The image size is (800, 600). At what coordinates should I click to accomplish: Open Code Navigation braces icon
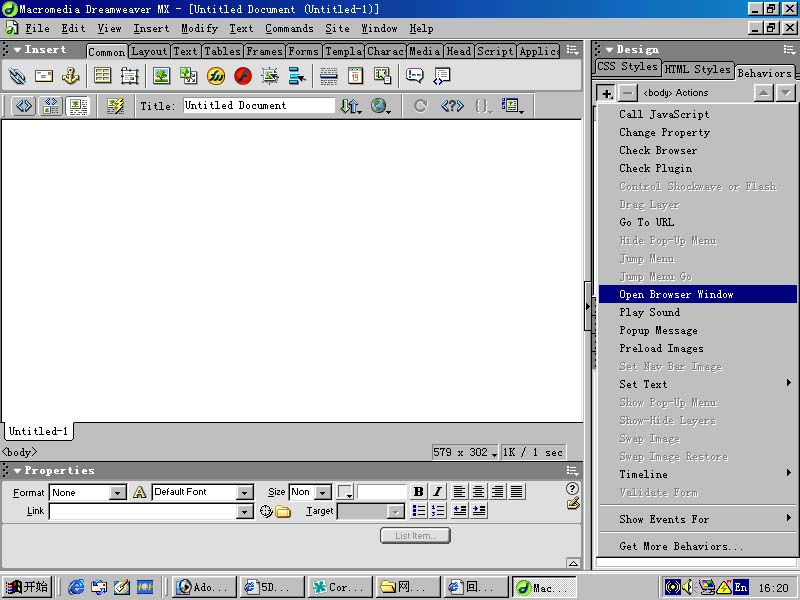pyautogui.click(x=482, y=106)
